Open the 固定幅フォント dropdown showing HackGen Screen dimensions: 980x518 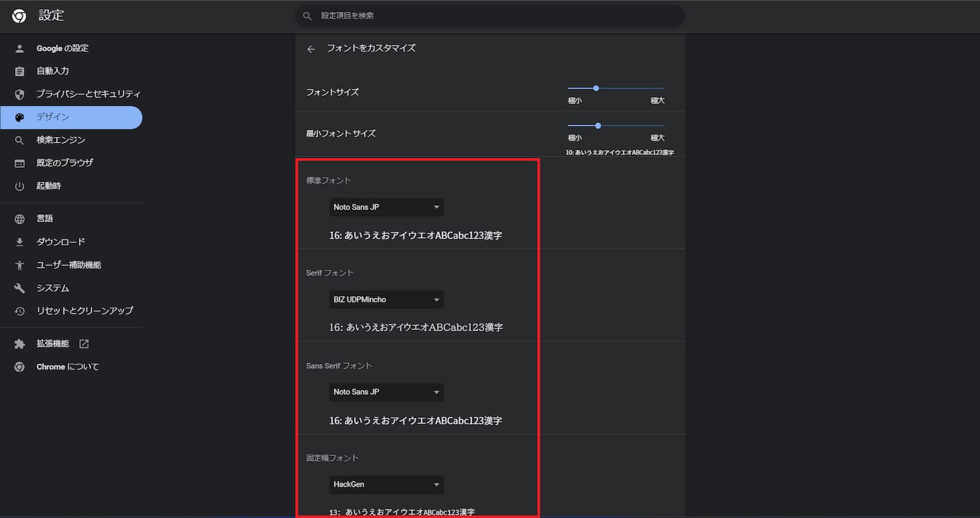tap(386, 484)
